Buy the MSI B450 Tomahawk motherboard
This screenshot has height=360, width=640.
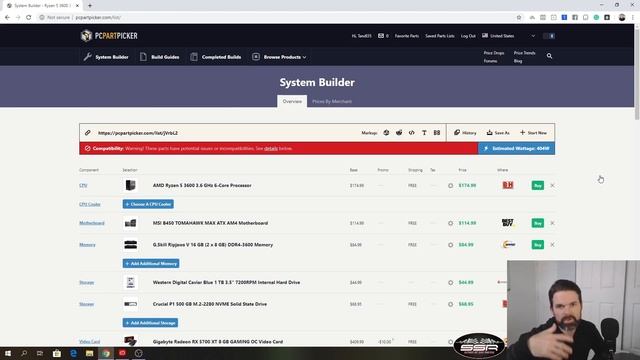point(538,223)
